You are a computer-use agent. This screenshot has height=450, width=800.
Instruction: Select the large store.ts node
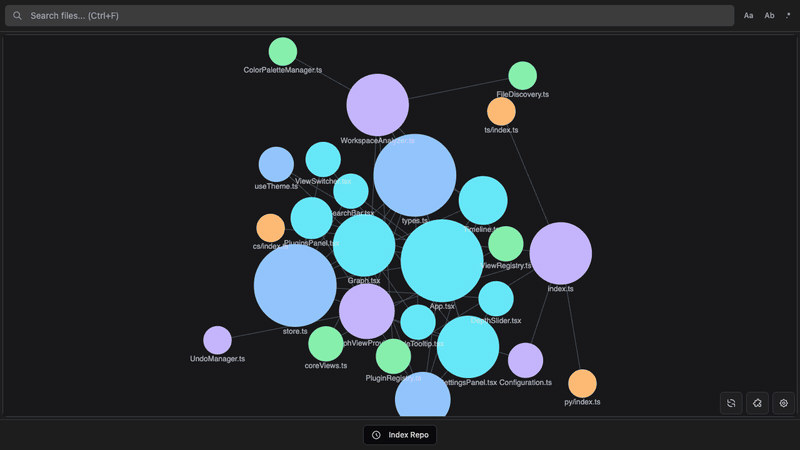[295, 286]
